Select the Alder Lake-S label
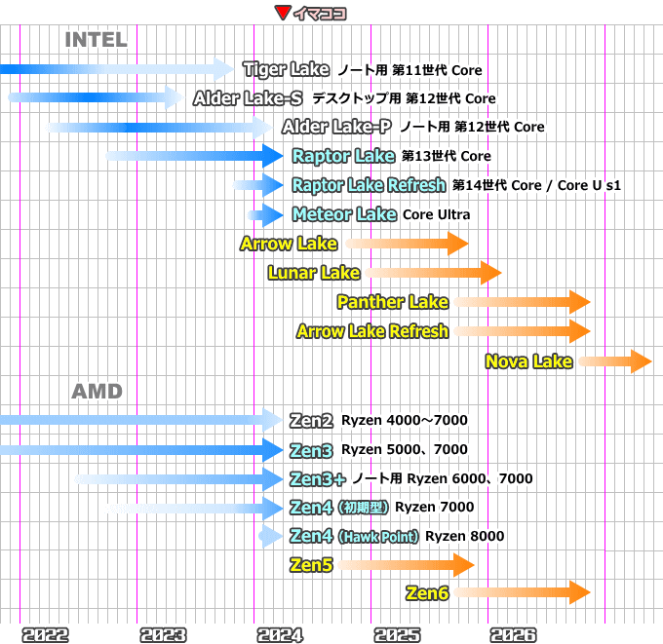The height and width of the screenshot is (644, 663). [x=249, y=98]
